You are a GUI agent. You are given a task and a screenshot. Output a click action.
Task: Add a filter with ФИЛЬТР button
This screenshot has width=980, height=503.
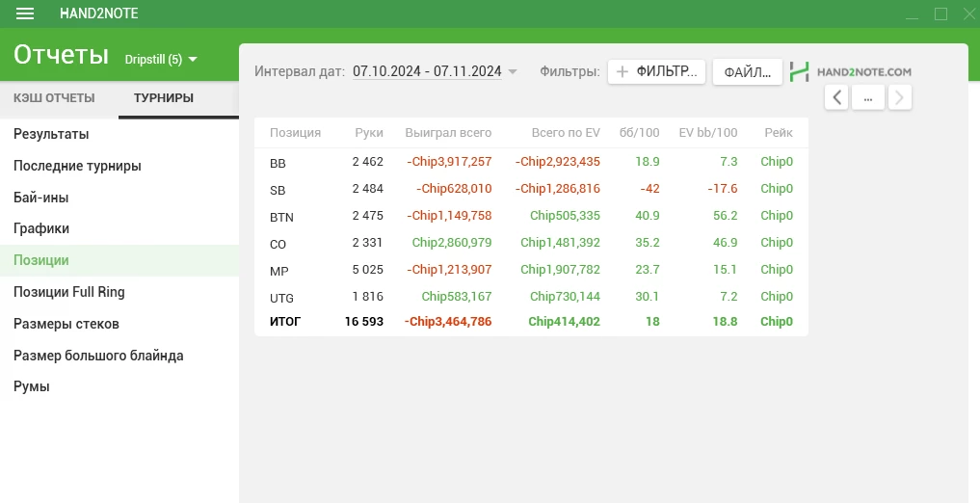click(656, 71)
